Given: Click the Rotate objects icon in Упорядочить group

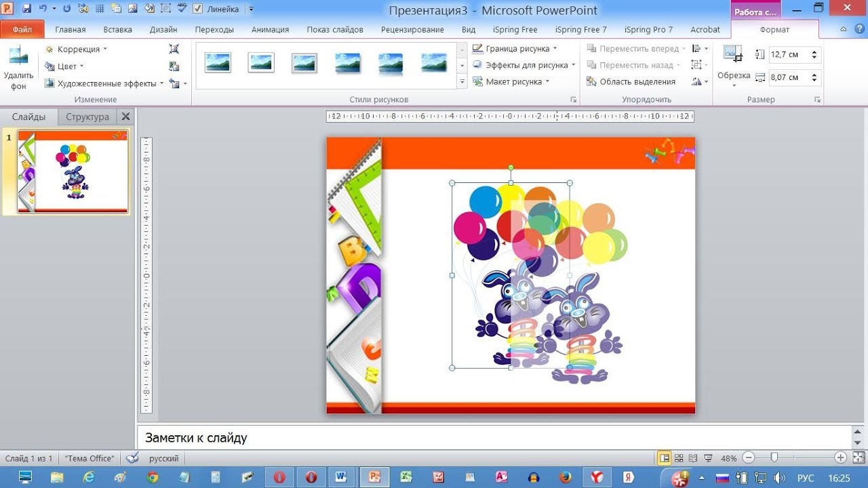Looking at the screenshot, I should point(696,81).
